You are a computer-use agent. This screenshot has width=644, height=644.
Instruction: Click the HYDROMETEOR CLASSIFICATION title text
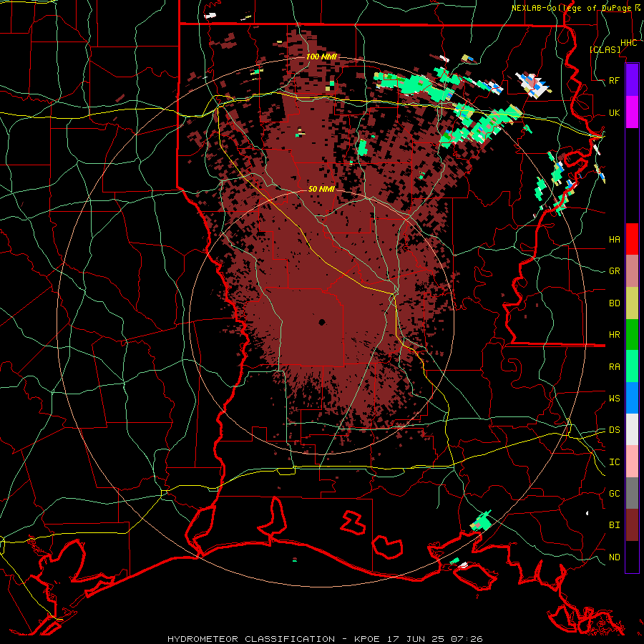[251, 639]
